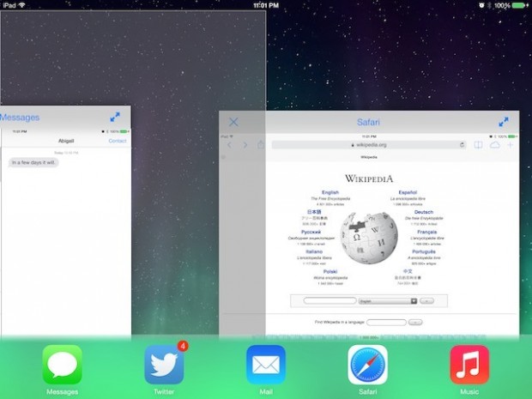
Task: Open Messages from the dock
Action: point(62,365)
